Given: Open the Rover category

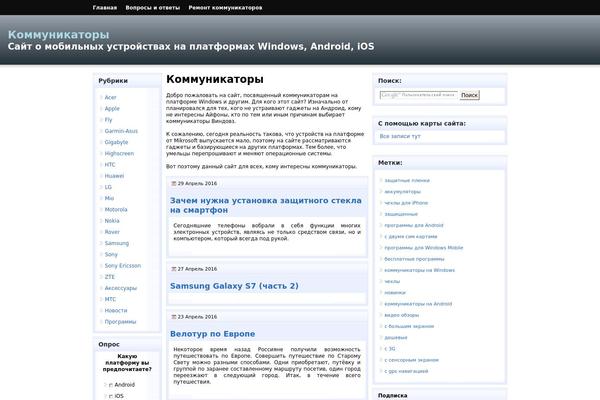Looking at the screenshot, I should pos(112,232).
